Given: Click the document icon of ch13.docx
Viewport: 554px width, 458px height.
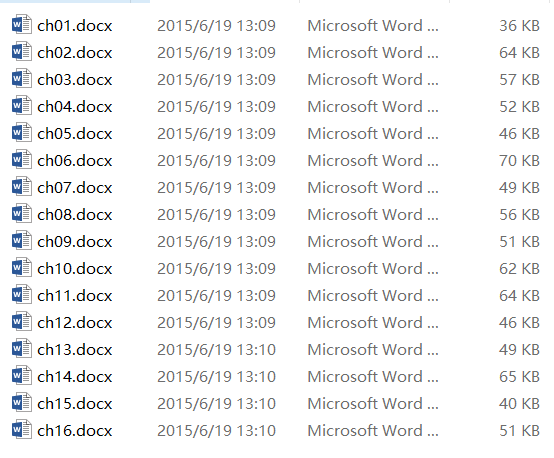Looking at the screenshot, I should coord(22,348).
